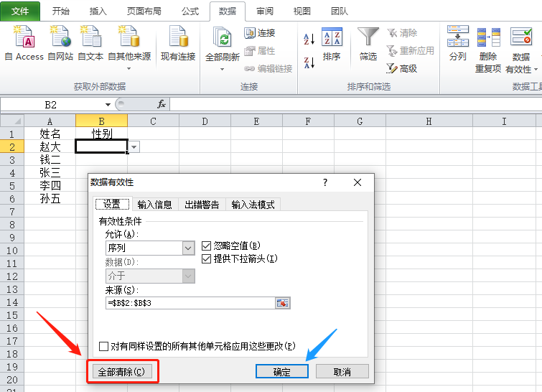
Task: Click Data Validation (数据有效性) icon
Action: 521,37
